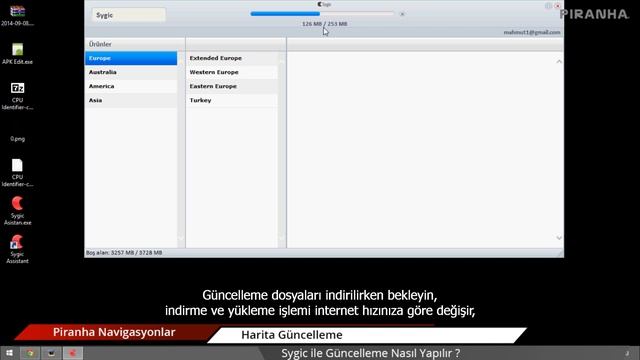Click the Boş alan free space status

click(124, 253)
